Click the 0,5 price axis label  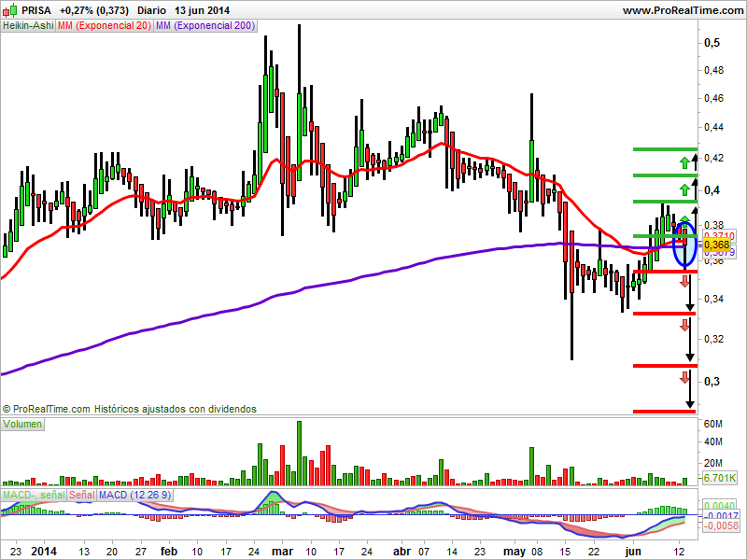click(x=712, y=43)
